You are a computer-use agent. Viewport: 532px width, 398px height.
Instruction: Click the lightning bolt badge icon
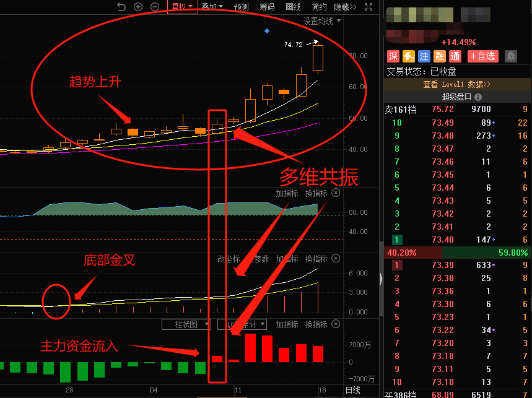pos(409,56)
